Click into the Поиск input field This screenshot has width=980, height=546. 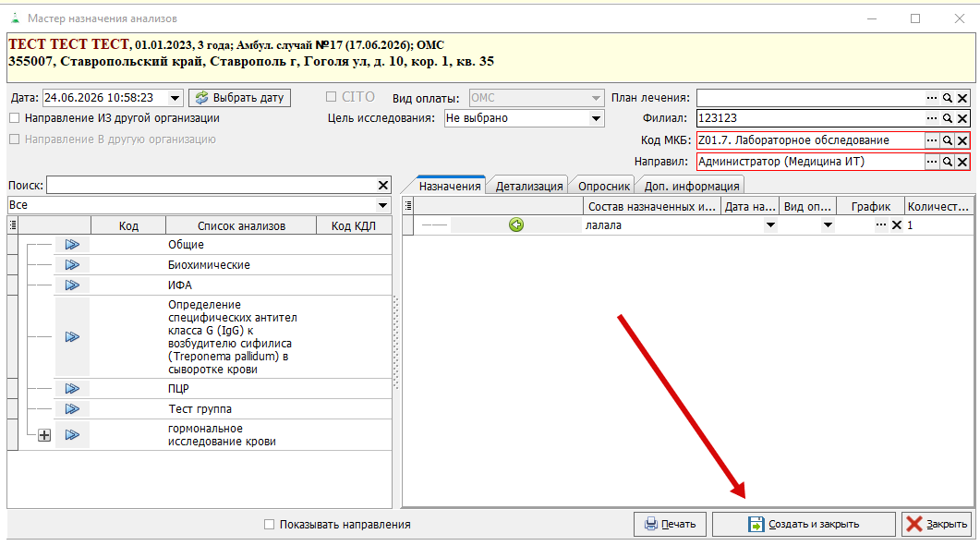(212, 185)
